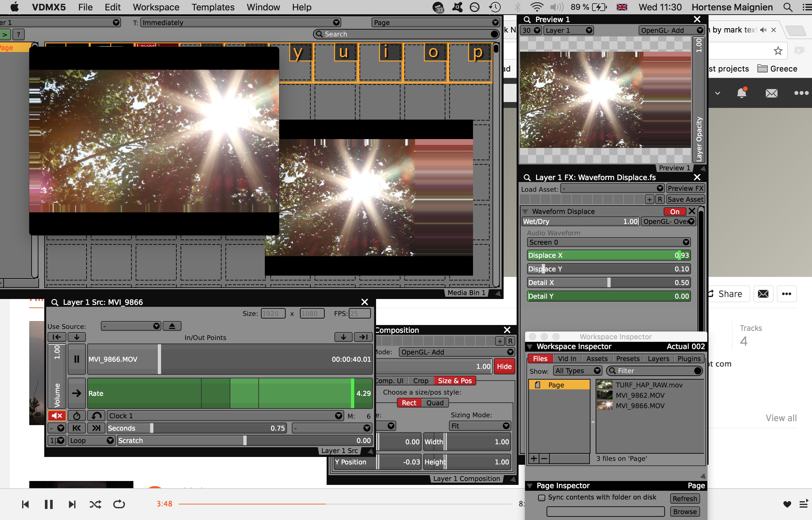The height and width of the screenshot is (520, 812).
Task: Click the curved arrow reset icon
Action: click(96, 416)
